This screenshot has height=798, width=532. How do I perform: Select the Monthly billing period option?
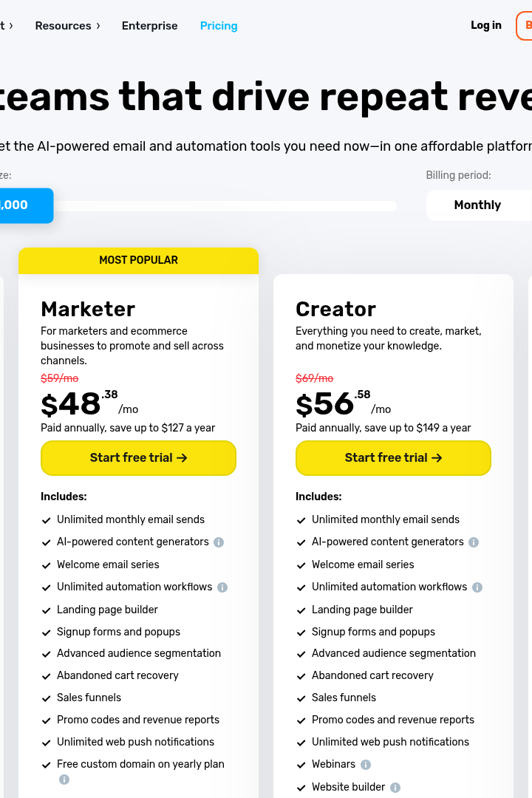pyautogui.click(x=479, y=205)
